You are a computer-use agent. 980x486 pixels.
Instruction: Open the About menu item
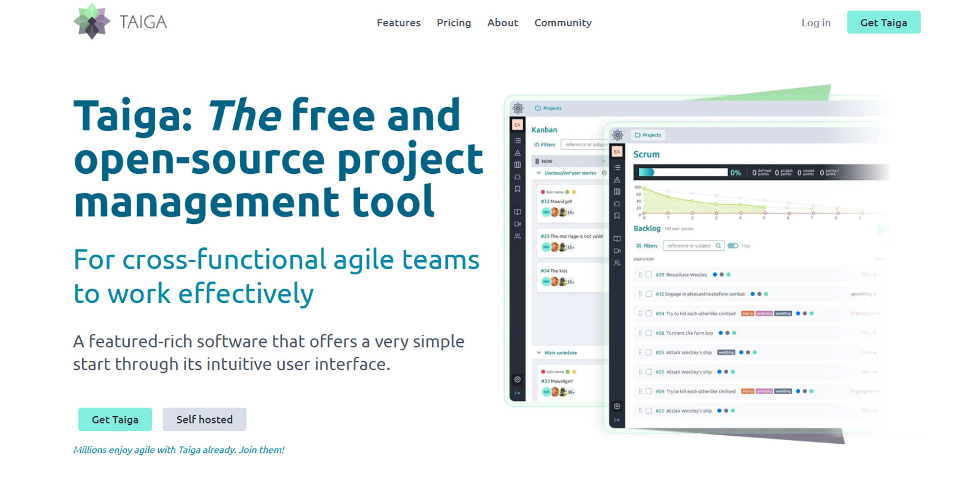point(503,23)
